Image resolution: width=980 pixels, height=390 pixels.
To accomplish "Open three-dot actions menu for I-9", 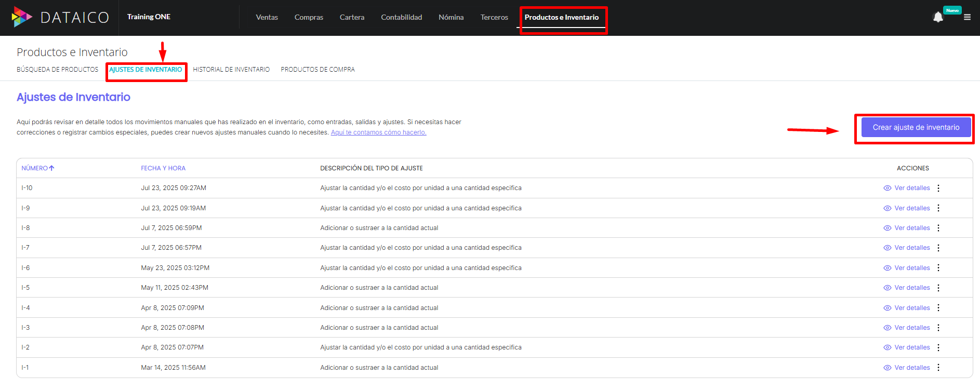I will point(938,208).
